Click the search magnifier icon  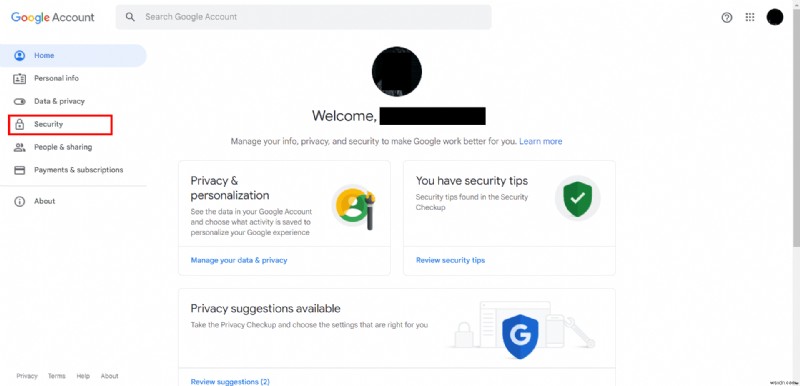[x=131, y=17]
